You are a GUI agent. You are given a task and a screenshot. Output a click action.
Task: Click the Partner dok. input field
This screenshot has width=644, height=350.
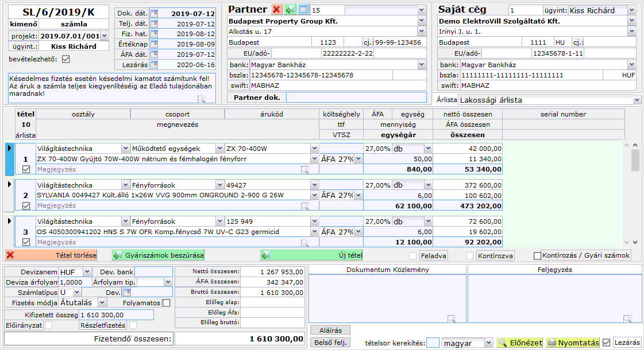click(356, 98)
